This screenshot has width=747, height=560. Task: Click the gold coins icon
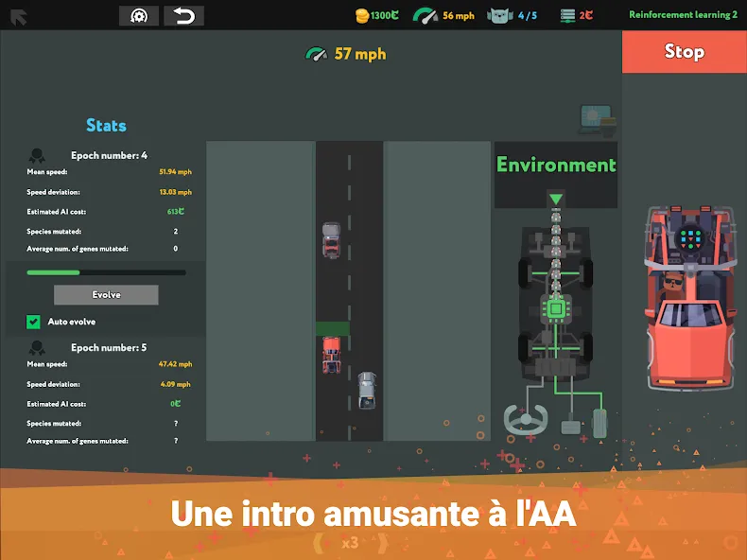pos(362,16)
